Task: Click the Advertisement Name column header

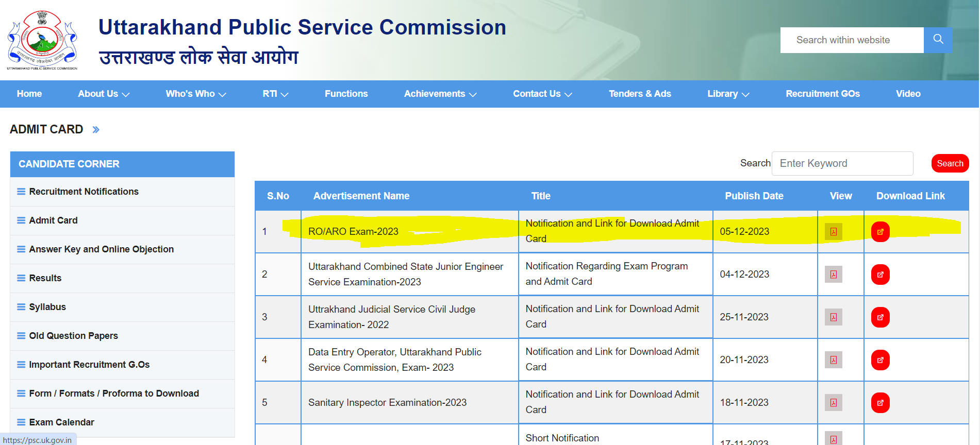Action: (361, 196)
